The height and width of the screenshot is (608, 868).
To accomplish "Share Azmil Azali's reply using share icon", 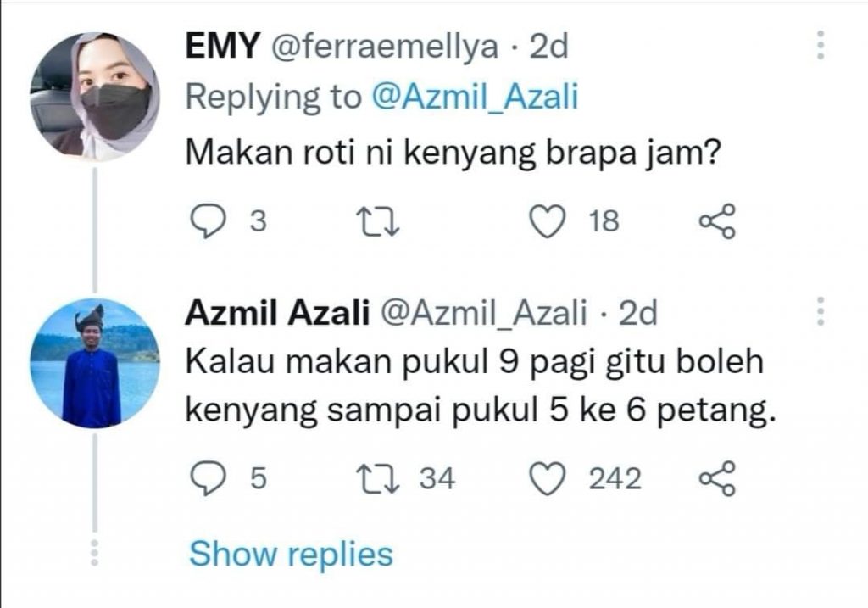I will (x=715, y=480).
